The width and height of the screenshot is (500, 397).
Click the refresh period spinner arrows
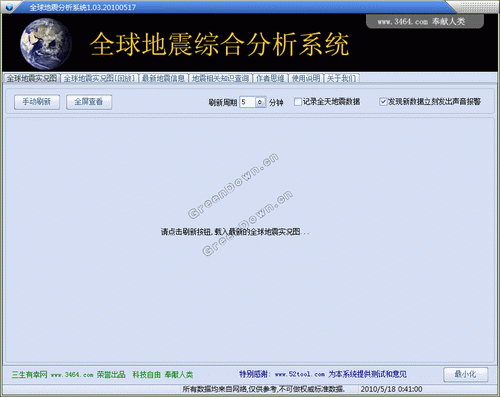[x=260, y=102]
